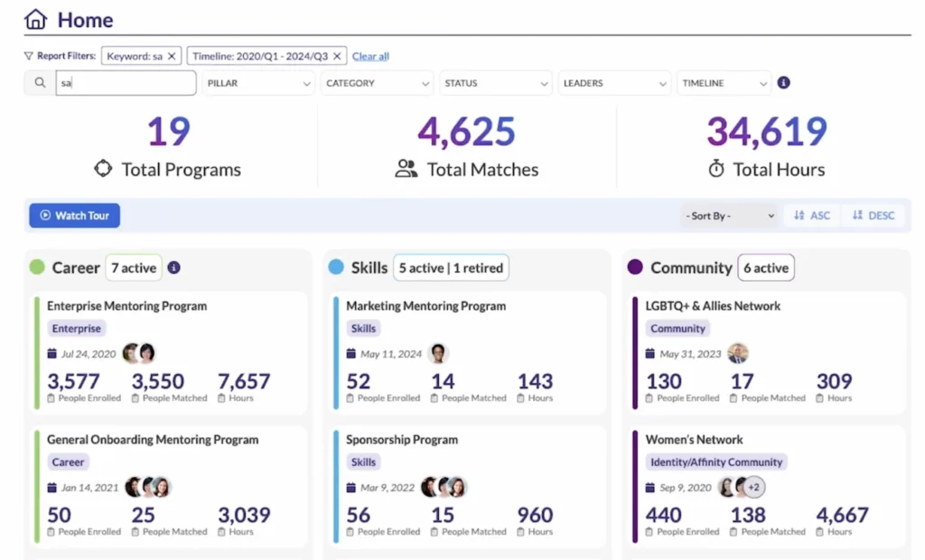Toggle ascending sort with ASC
This screenshot has height=560, width=925.
811,215
